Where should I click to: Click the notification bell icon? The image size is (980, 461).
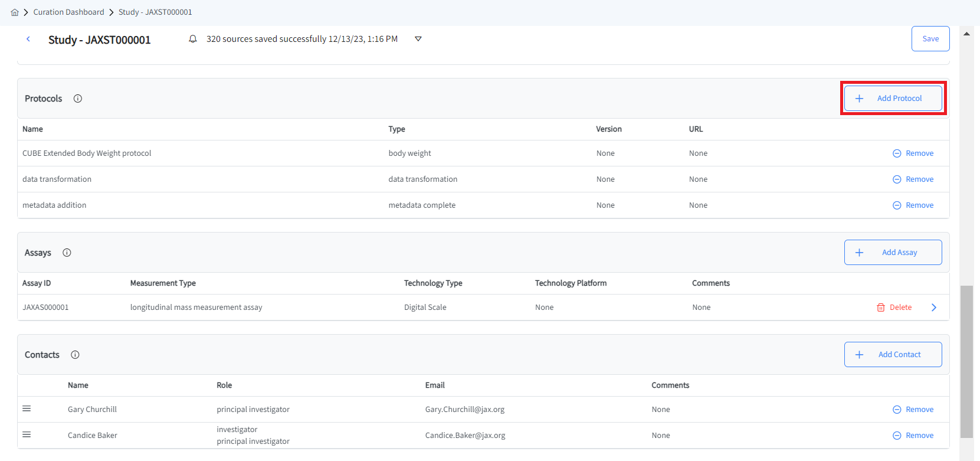click(193, 39)
